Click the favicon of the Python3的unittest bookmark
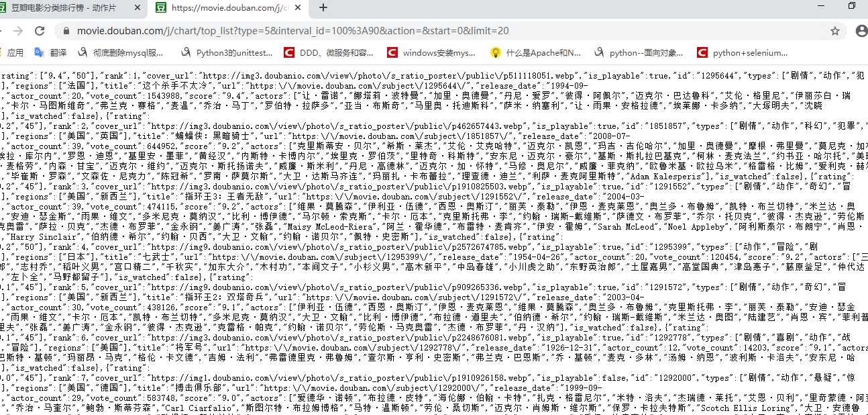Viewport: 868px width, 415px height. click(x=186, y=52)
